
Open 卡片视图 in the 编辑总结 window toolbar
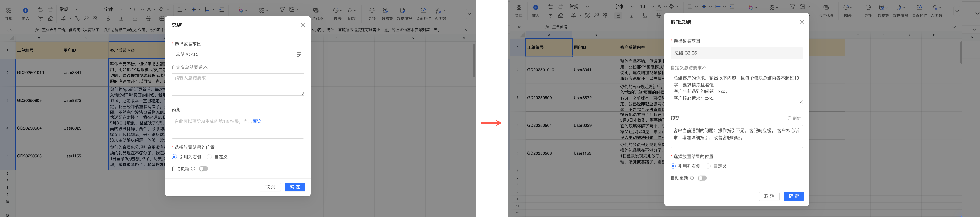pyautogui.click(x=826, y=11)
